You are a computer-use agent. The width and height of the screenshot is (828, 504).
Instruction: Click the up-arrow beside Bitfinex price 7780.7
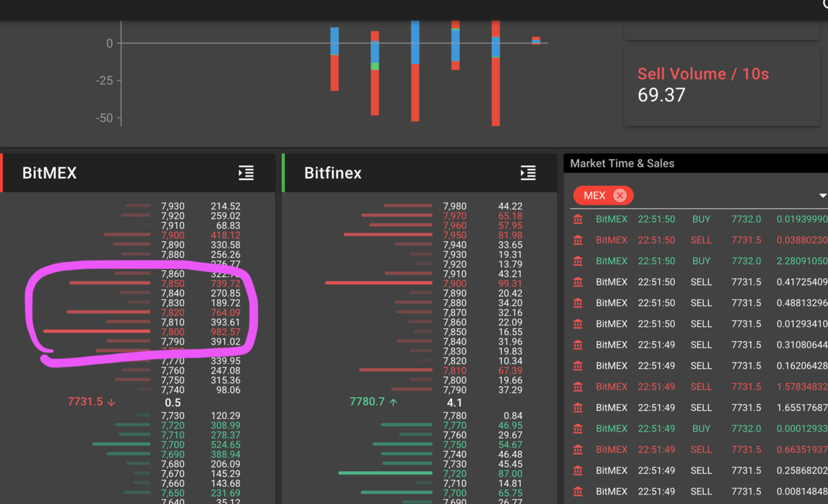coord(394,401)
